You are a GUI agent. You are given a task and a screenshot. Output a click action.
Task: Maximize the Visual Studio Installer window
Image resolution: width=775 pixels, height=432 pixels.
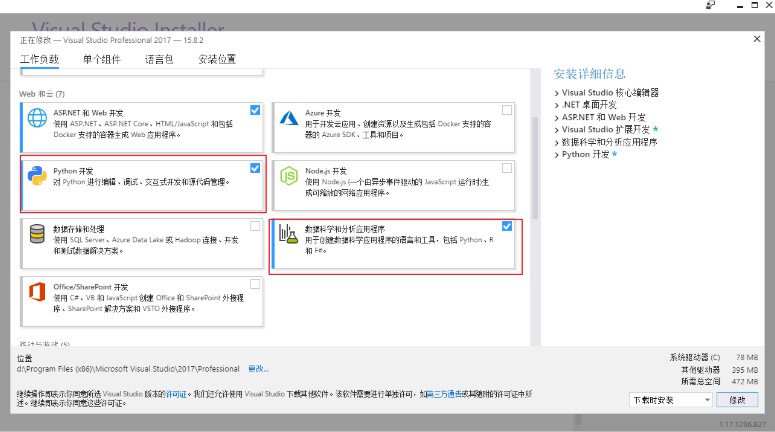click(x=755, y=5)
